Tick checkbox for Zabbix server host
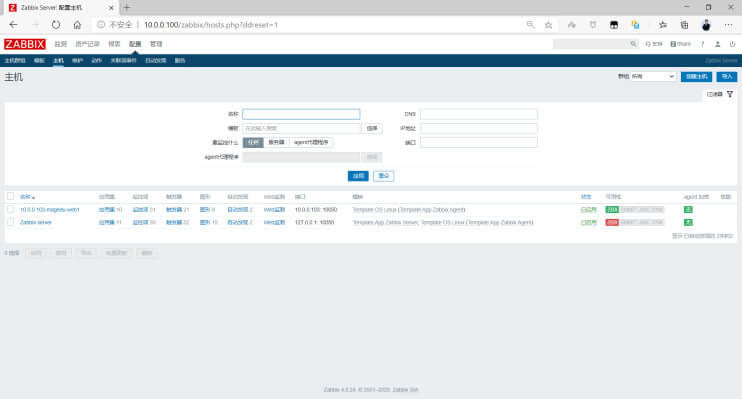The height and width of the screenshot is (399, 742). coord(10,222)
